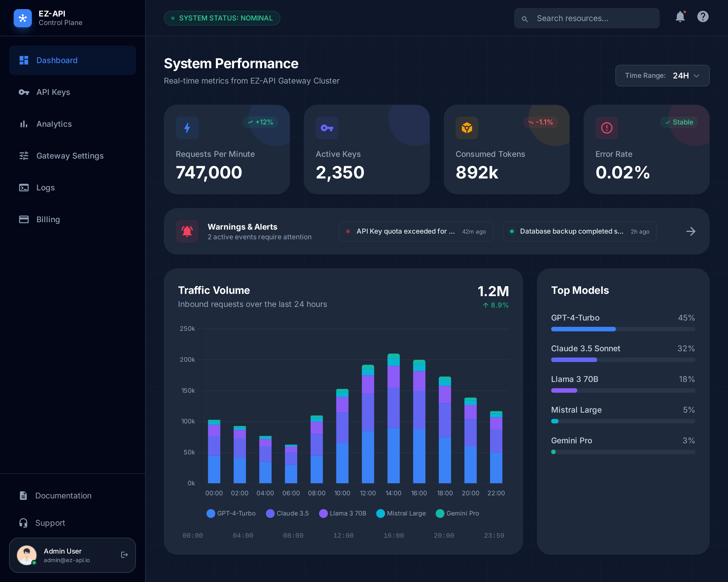This screenshot has height=582, width=728.
Task: Open the Documentation link
Action: (x=63, y=496)
